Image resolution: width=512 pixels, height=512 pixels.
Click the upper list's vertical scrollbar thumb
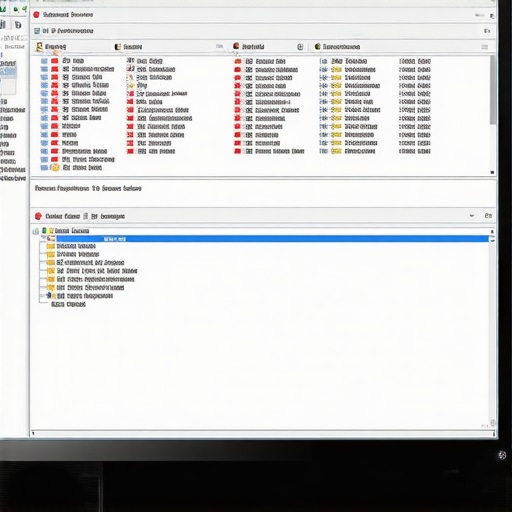click(x=492, y=90)
